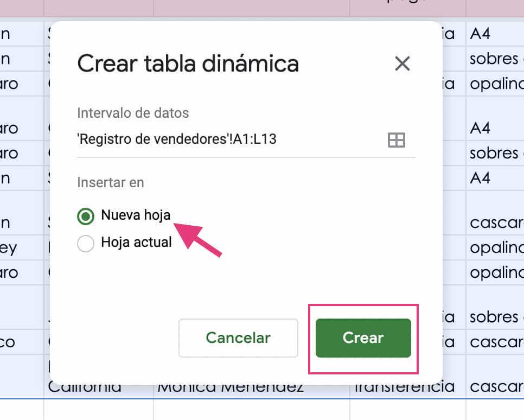Close the Crear tabla dinámica dialog
Viewport: 524px width, 420px height.
tap(402, 63)
